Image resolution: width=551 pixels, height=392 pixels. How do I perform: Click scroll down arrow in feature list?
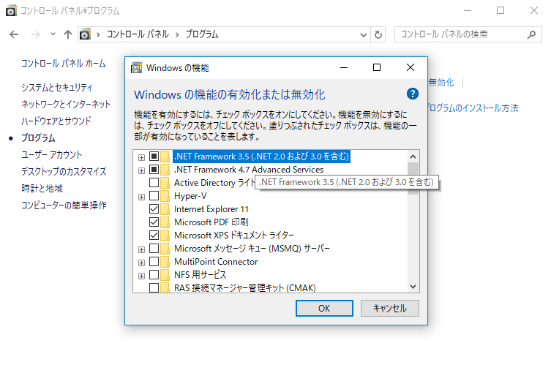(413, 287)
